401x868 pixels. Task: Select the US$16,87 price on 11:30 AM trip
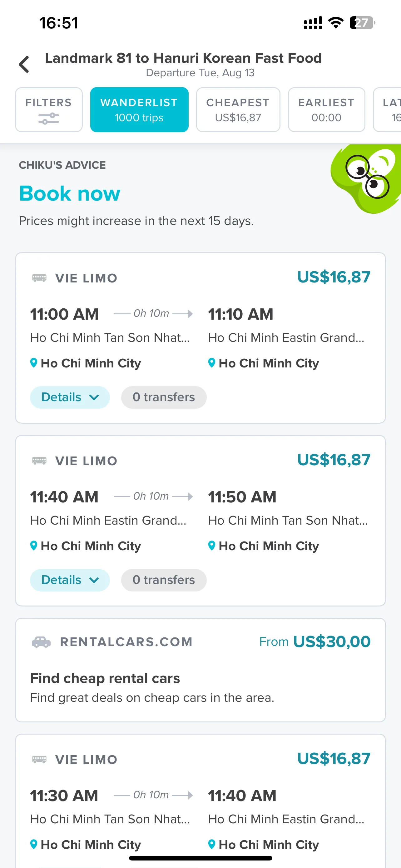[334, 759]
